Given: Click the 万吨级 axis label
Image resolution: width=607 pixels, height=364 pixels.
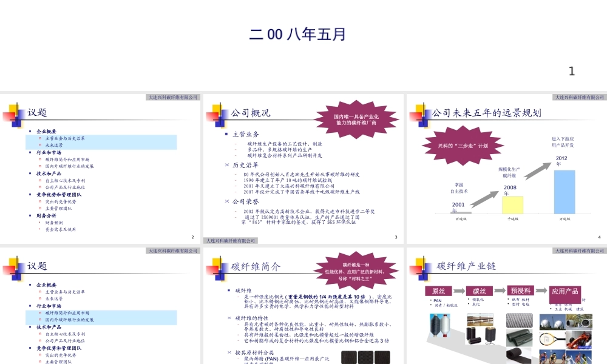Looking at the screenshot, I should coord(565,219).
